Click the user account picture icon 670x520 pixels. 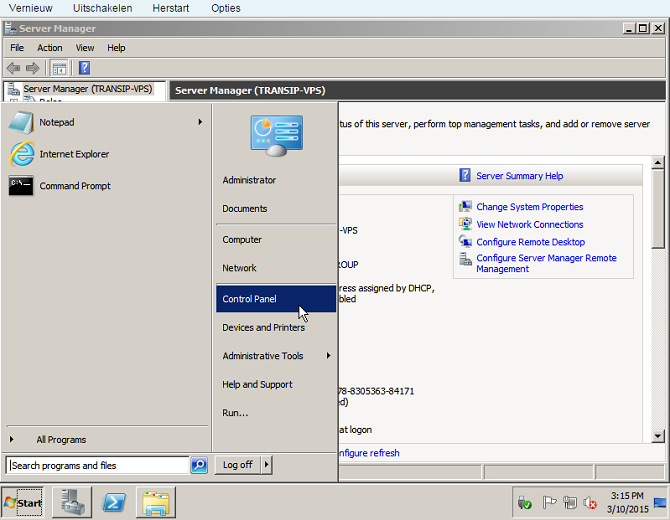coord(276,135)
